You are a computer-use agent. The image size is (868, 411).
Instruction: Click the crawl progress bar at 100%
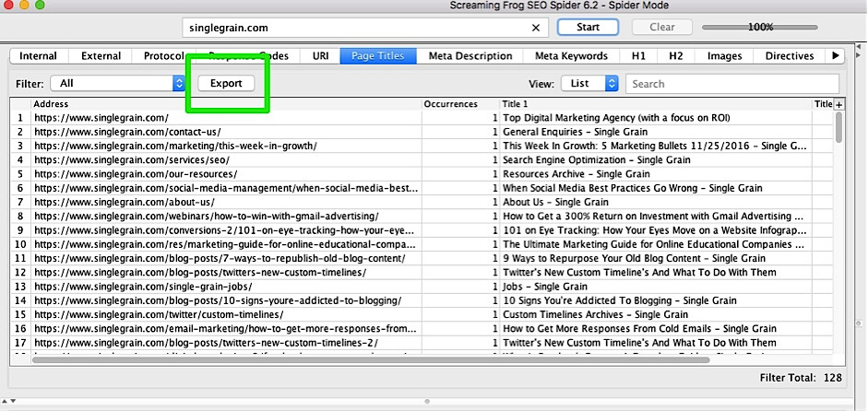point(760,28)
